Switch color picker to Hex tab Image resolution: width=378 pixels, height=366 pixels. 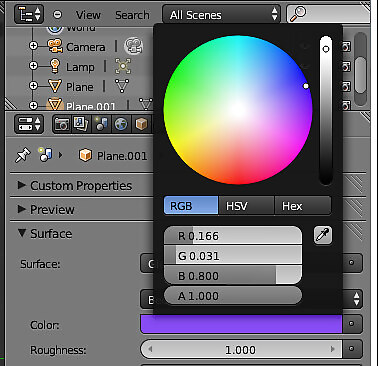[303, 205]
